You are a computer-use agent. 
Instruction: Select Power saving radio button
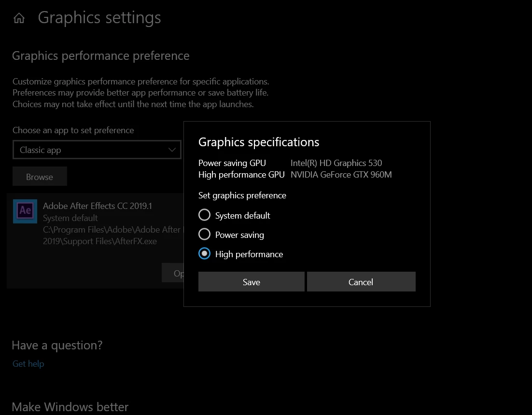point(204,235)
